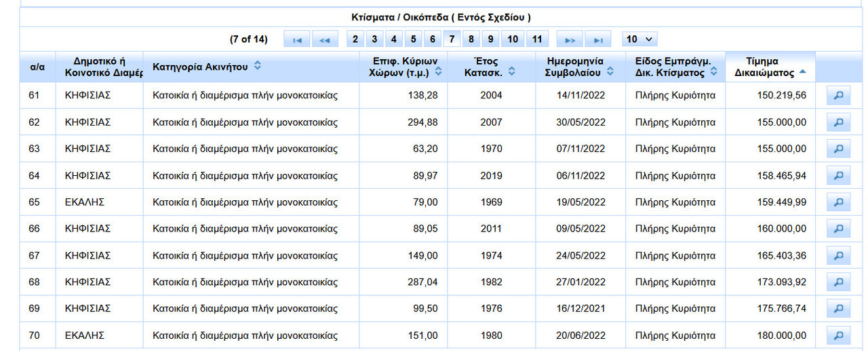Sort by Ημερομηνία Συμβολαίου arrows
This screenshot has width=868, height=351.
pyautogui.click(x=610, y=71)
